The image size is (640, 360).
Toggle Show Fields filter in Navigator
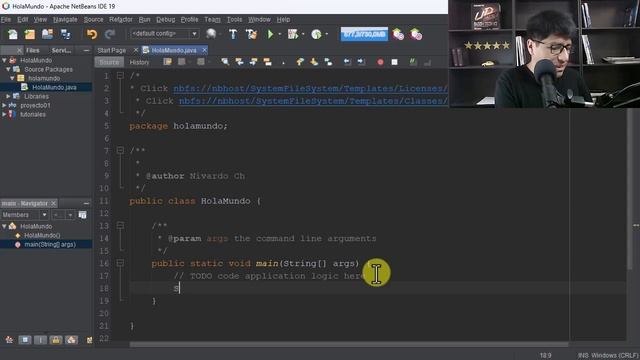pos(24,340)
